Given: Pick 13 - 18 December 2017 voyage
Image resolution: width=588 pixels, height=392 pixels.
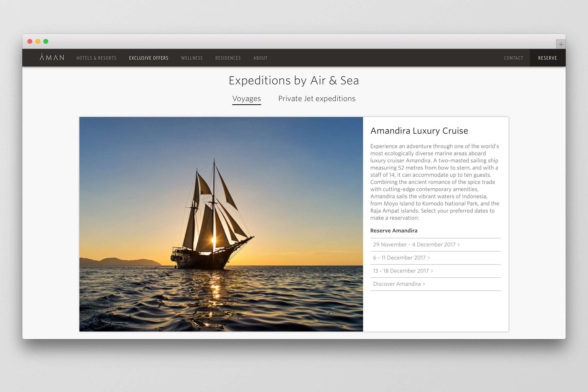Looking at the screenshot, I should [x=403, y=271].
